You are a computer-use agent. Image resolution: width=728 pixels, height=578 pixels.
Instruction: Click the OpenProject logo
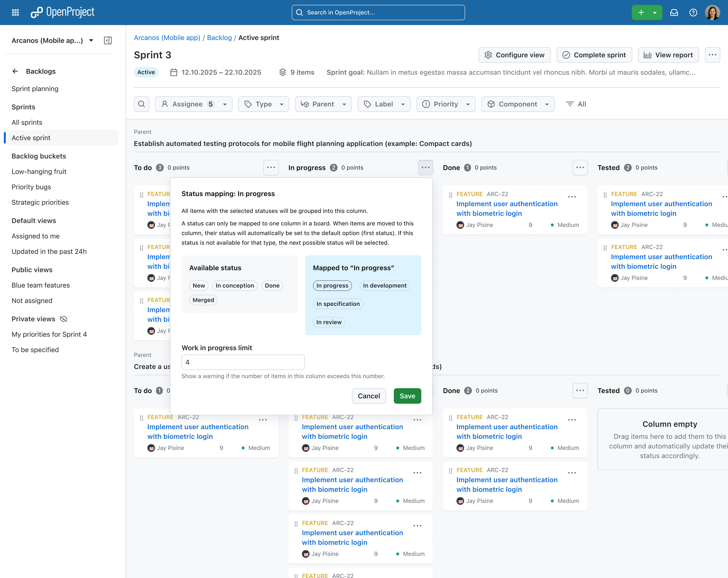coord(63,12)
